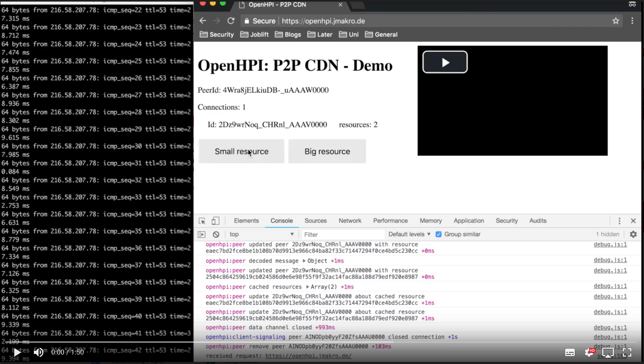Open console settings gear icon
This screenshot has width=644, height=364.
pos(633,234)
